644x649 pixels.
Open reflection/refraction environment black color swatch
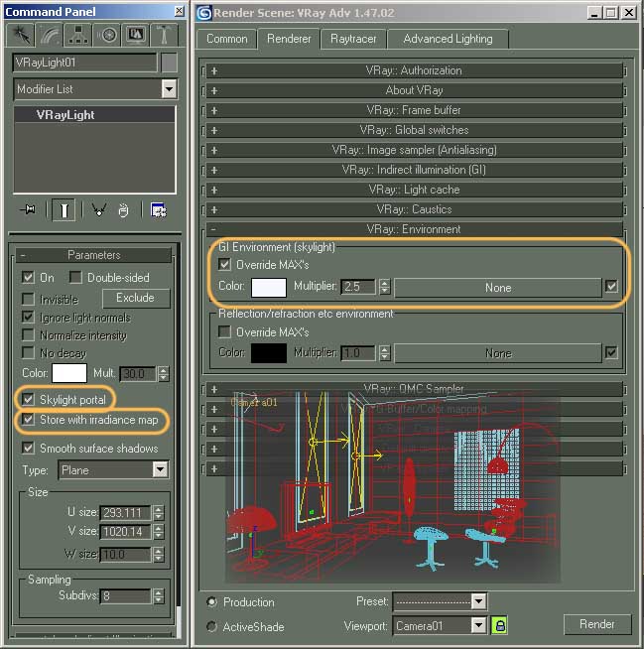(269, 353)
